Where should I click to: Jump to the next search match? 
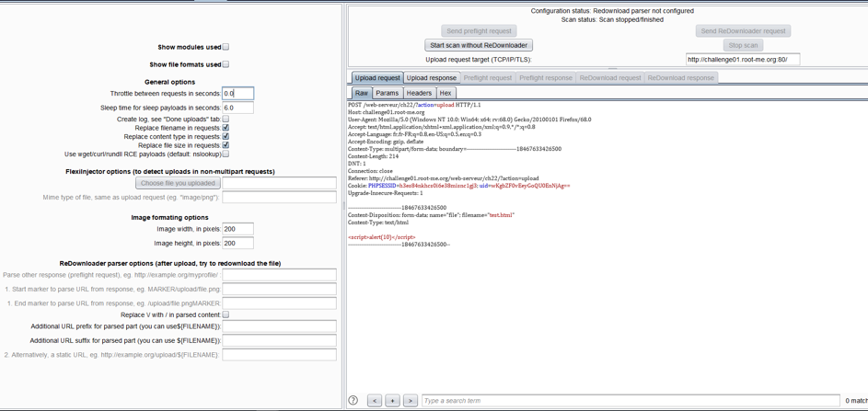[411, 401]
